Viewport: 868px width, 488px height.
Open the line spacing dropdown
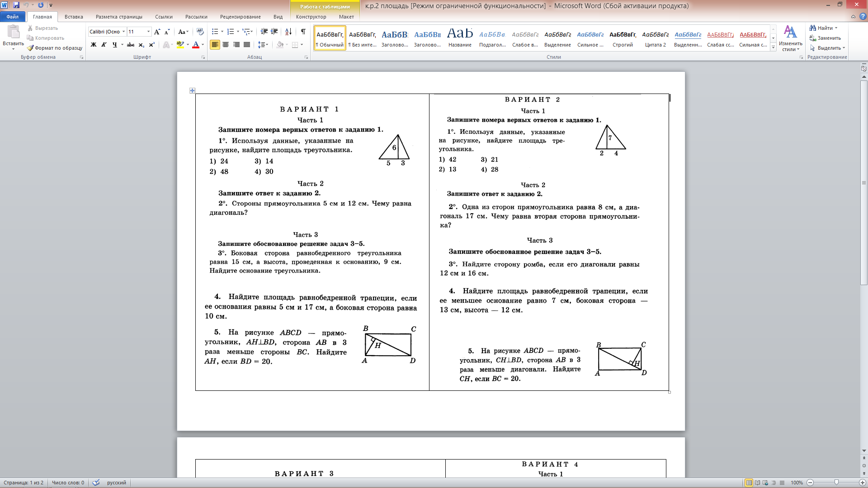(x=263, y=45)
